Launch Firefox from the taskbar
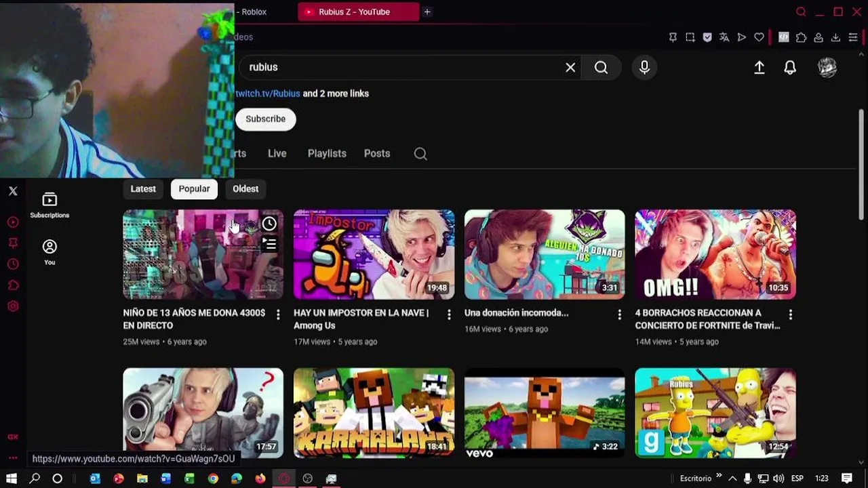 [260, 479]
